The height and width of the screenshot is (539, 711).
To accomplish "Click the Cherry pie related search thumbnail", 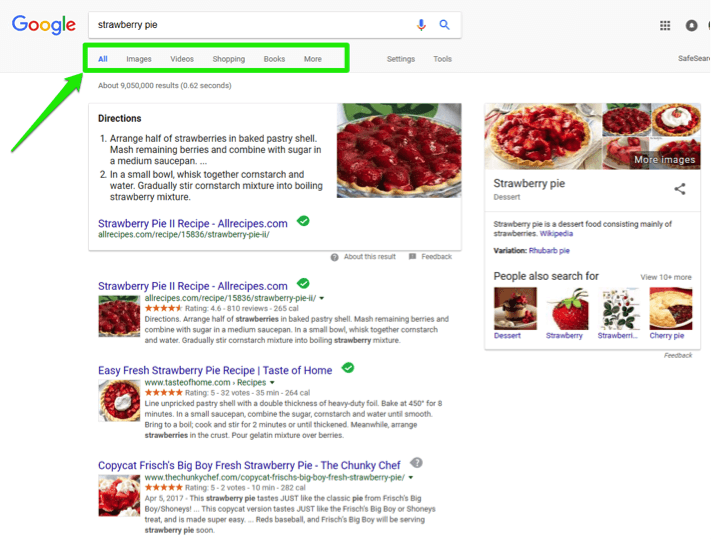I will [x=671, y=309].
